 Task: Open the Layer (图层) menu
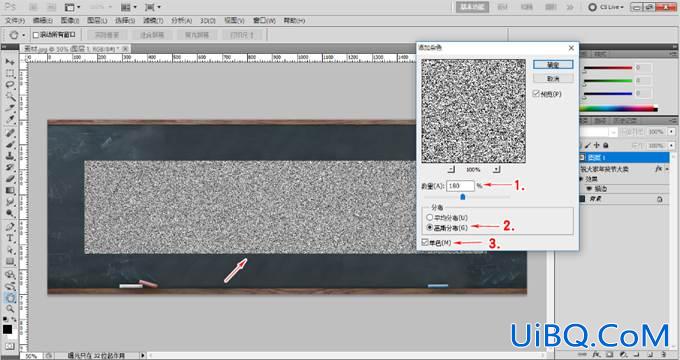pos(97,20)
